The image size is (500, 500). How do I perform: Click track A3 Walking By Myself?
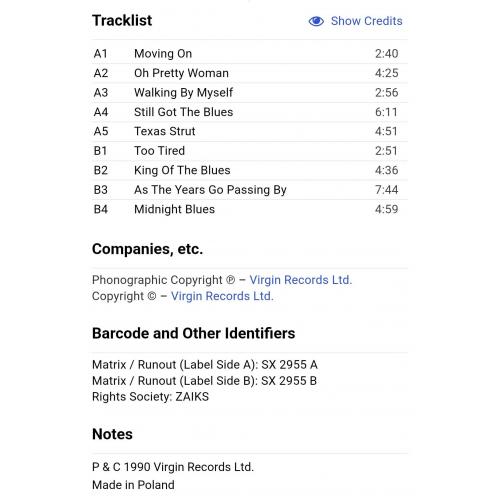click(250, 93)
